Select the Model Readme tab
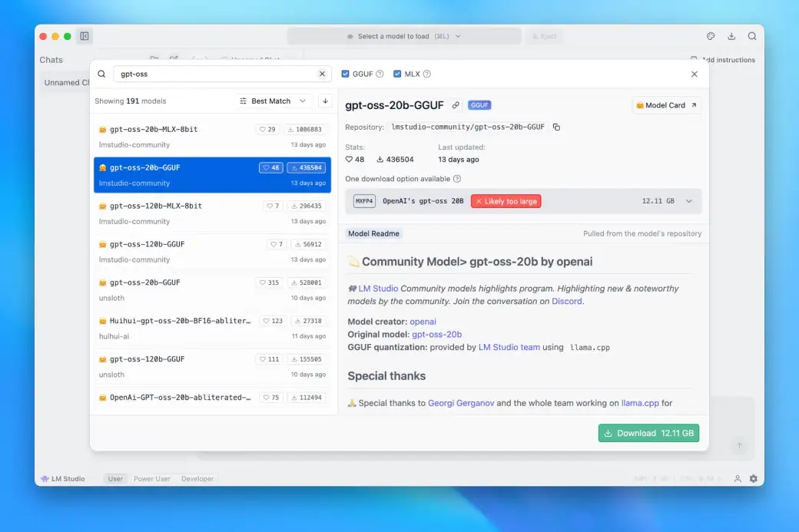The width and height of the screenshot is (799, 532). coord(373,233)
